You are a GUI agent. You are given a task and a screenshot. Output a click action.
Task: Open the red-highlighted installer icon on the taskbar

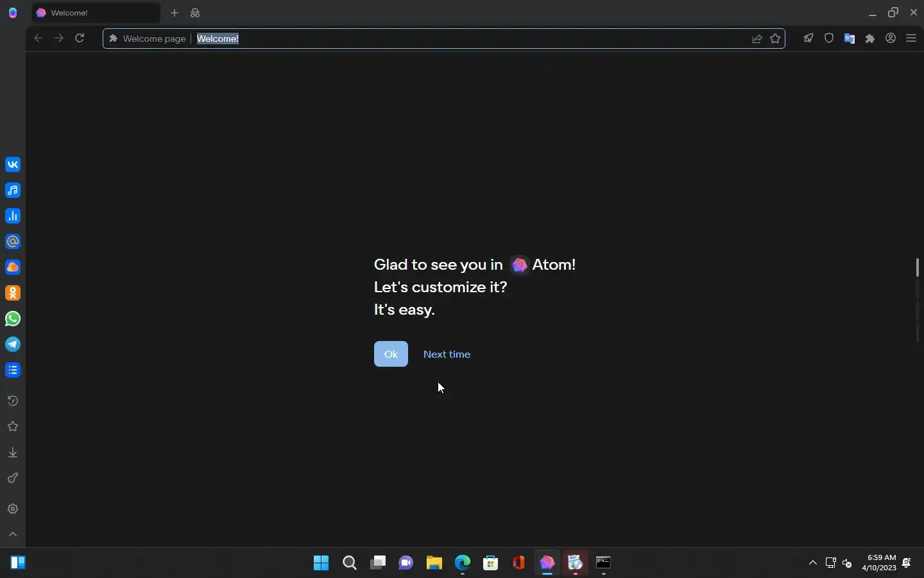tap(576, 563)
